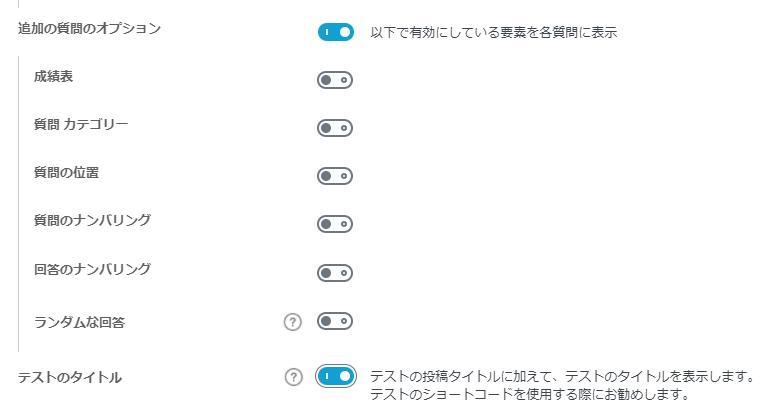Screen dimensions: 782x420
Task: Click the ランダムな回答 label text
Action: click(x=79, y=322)
